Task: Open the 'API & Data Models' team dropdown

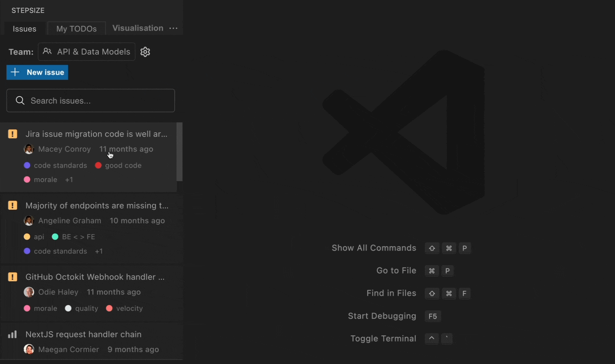Action: click(86, 51)
